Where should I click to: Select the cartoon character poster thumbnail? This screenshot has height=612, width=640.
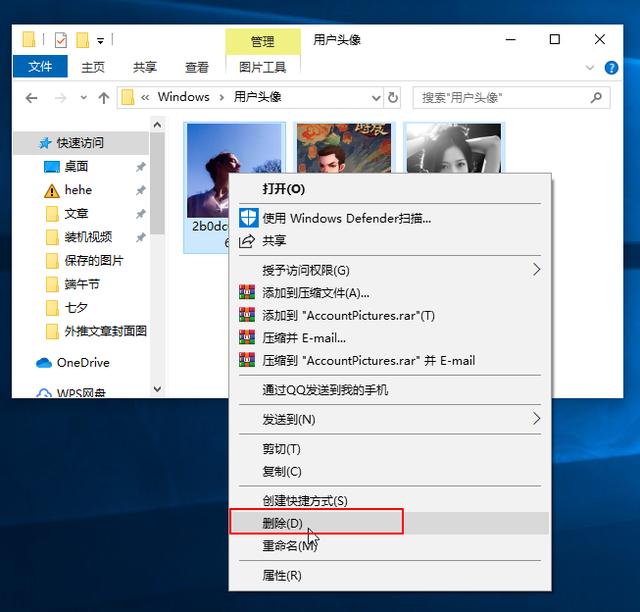click(x=344, y=148)
